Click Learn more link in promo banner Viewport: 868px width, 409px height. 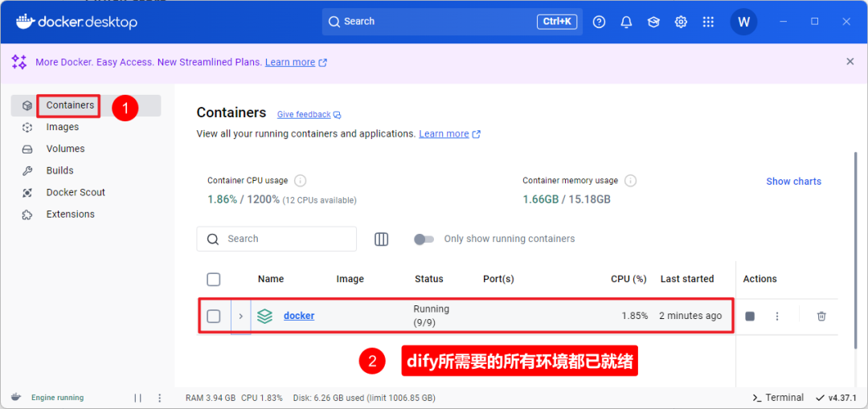290,62
